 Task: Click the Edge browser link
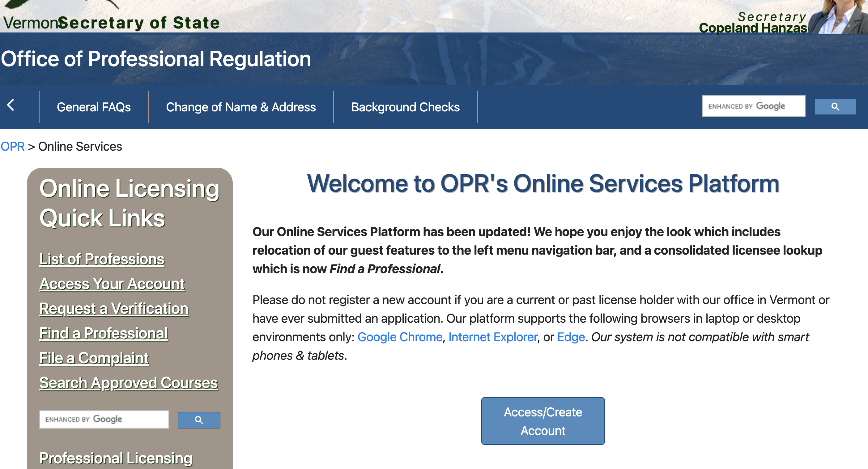[571, 337]
